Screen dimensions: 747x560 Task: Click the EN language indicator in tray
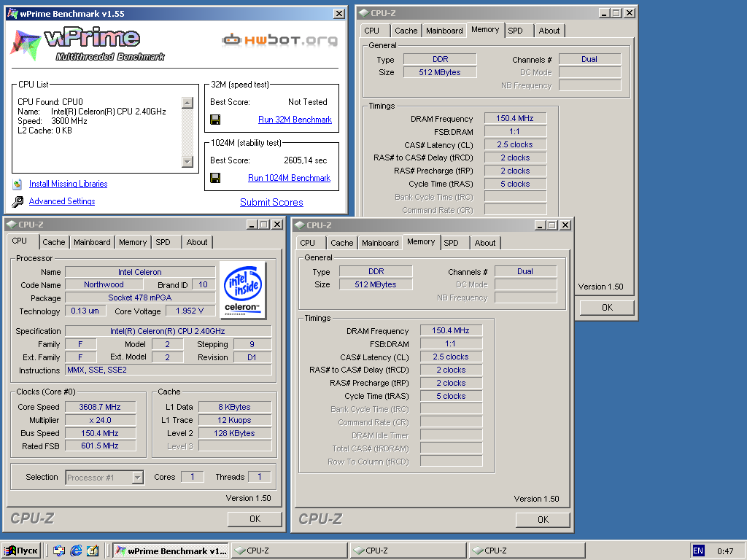(x=698, y=551)
